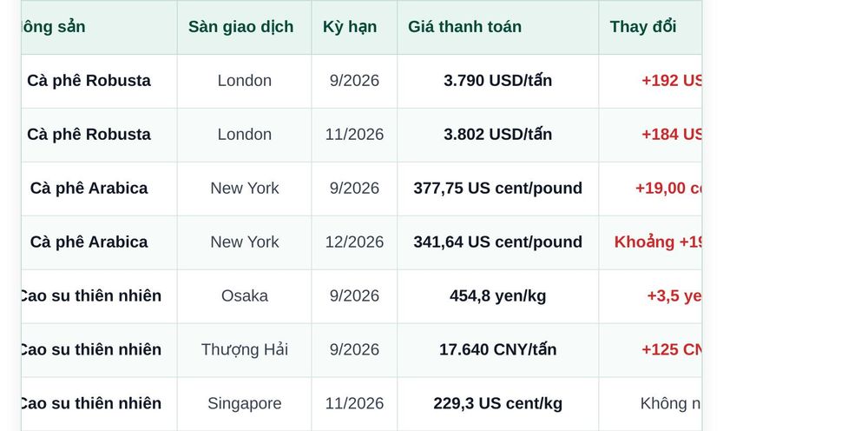Image resolution: width=868 pixels, height=431 pixels.
Task: Select the 3.802 USD/tấn price cell
Action: click(497, 134)
